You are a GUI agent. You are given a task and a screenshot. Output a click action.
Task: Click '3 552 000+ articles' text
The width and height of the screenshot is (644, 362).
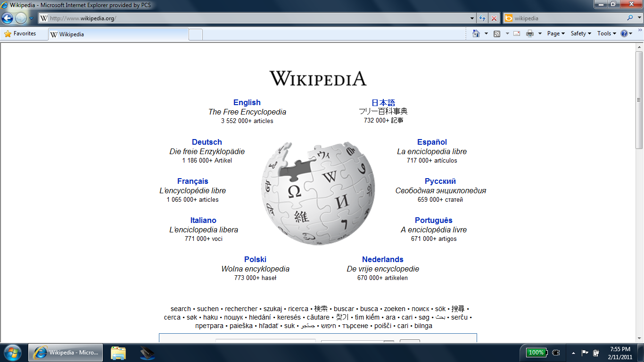pyautogui.click(x=247, y=121)
